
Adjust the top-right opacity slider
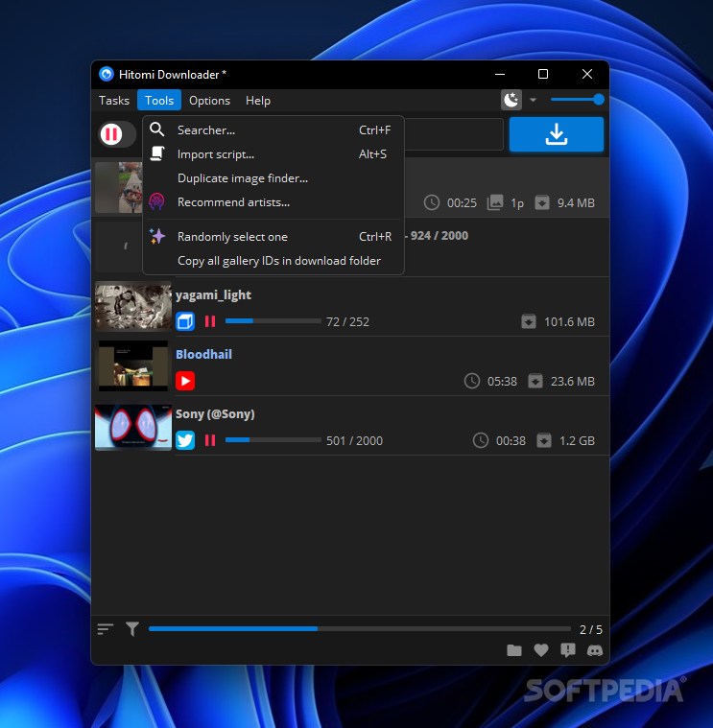577,100
